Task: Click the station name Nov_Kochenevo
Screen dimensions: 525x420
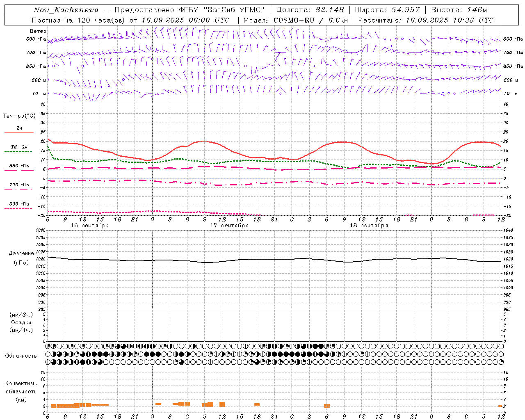Action: pos(66,10)
